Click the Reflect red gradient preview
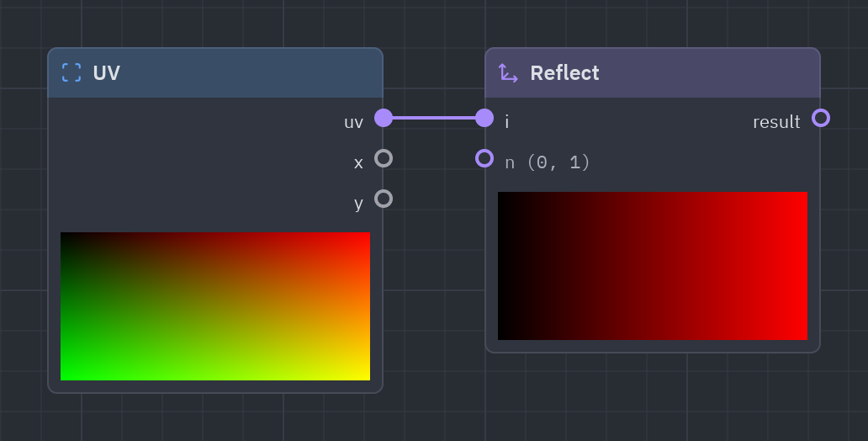Viewport: 868px width, 441px height. point(653,266)
